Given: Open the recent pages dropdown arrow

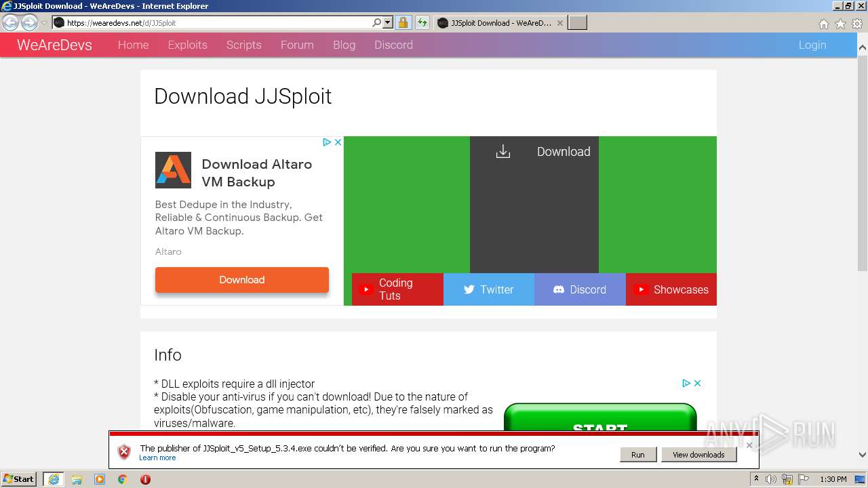Looking at the screenshot, I should pos(44,23).
